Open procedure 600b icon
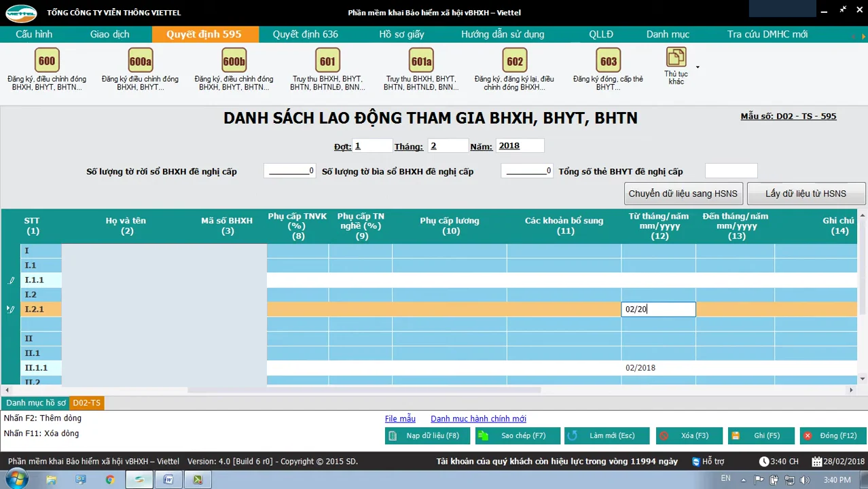The width and height of the screenshot is (868, 489). 234,61
